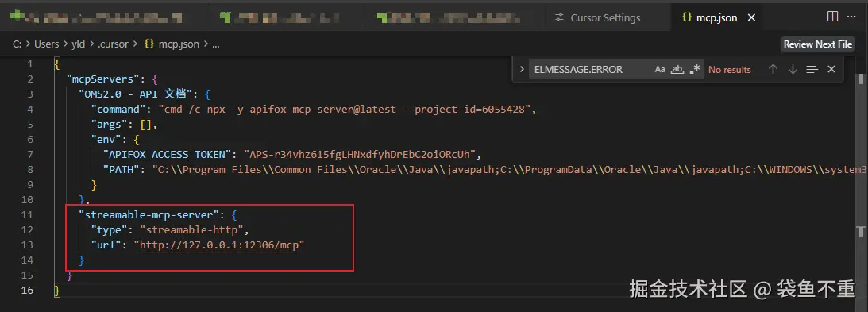Click the "url" key on line 13

pyautogui.click(x=106, y=245)
